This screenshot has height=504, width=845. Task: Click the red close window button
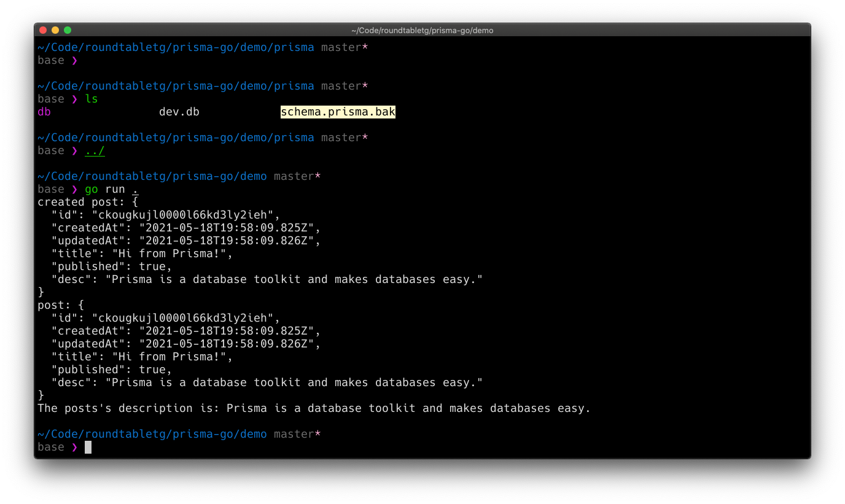click(43, 30)
